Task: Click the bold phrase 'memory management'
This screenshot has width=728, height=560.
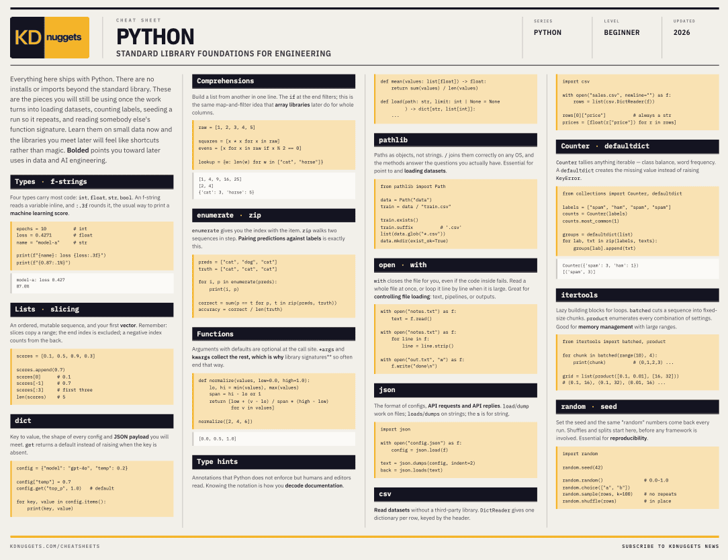Action: coord(605,327)
